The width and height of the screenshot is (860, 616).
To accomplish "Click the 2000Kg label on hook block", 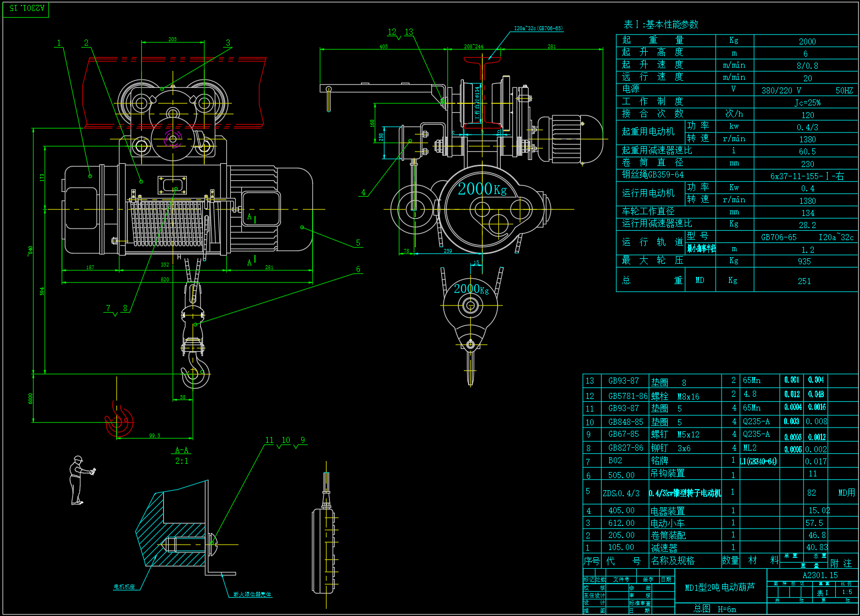I will (471, 289).
